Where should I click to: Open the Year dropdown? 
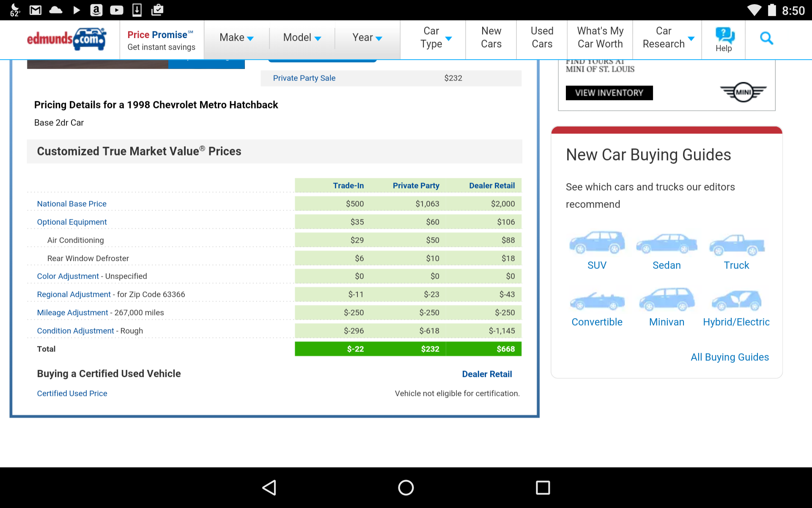click(x=367, y=38)
